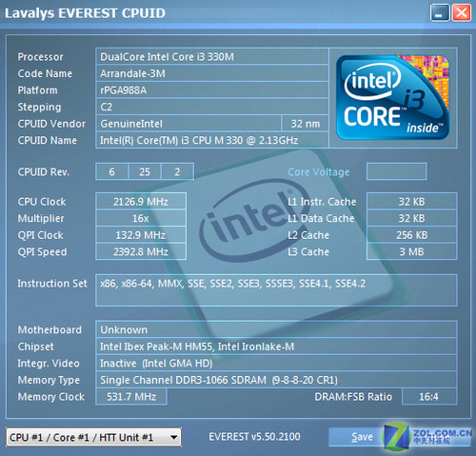The height and width of the screenshot is (456, 476).
Task: Click the QPI Speed value 2392.8 MHz
Action: coord(141,251)
